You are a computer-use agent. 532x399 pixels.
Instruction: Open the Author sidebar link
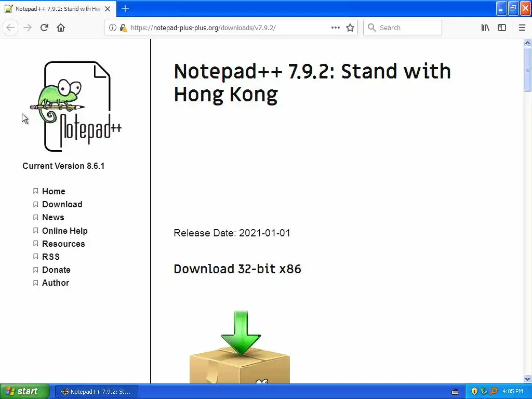pyautogui.click(x=56, y=283)
